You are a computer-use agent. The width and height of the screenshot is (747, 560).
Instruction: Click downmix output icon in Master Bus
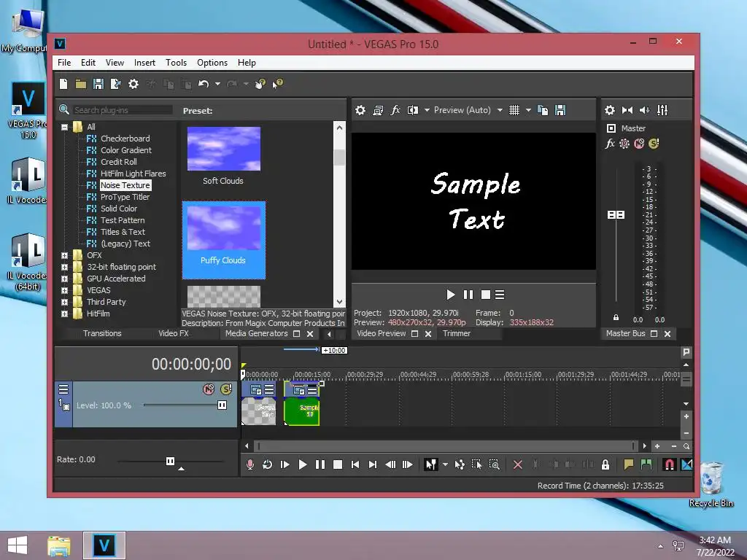[x=627, y=111]
